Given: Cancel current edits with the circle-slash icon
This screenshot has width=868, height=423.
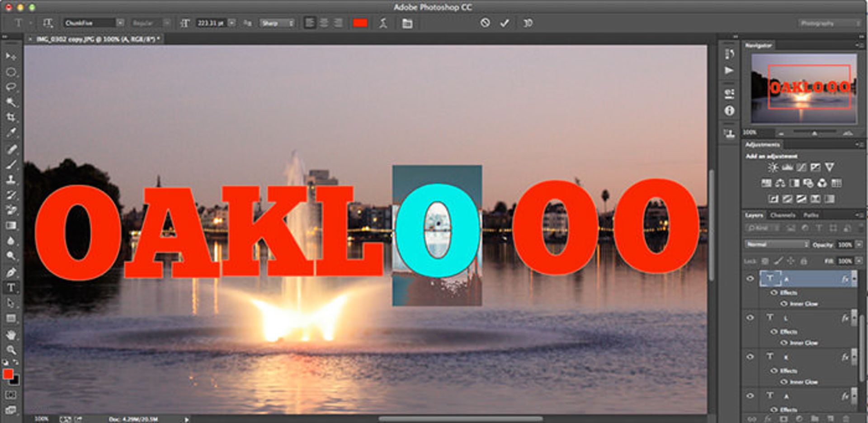Looking at the screenshot, I should (x=485, y=23).
